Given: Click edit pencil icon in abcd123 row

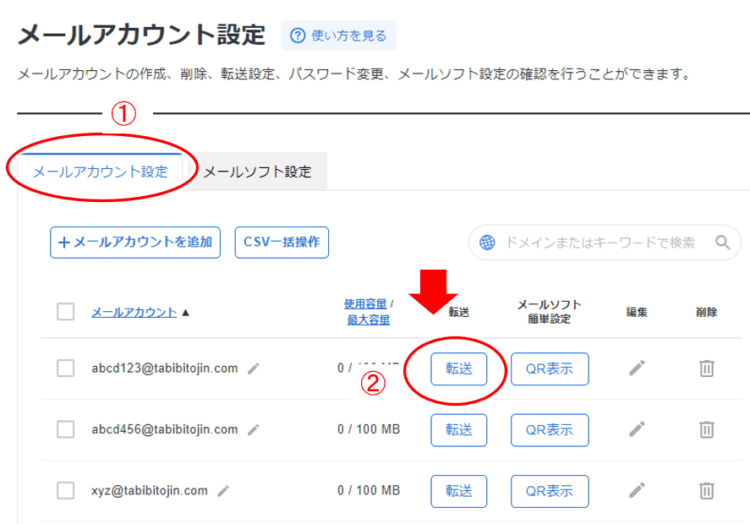Looking at the screenshot, I should (x=637, y=368).
